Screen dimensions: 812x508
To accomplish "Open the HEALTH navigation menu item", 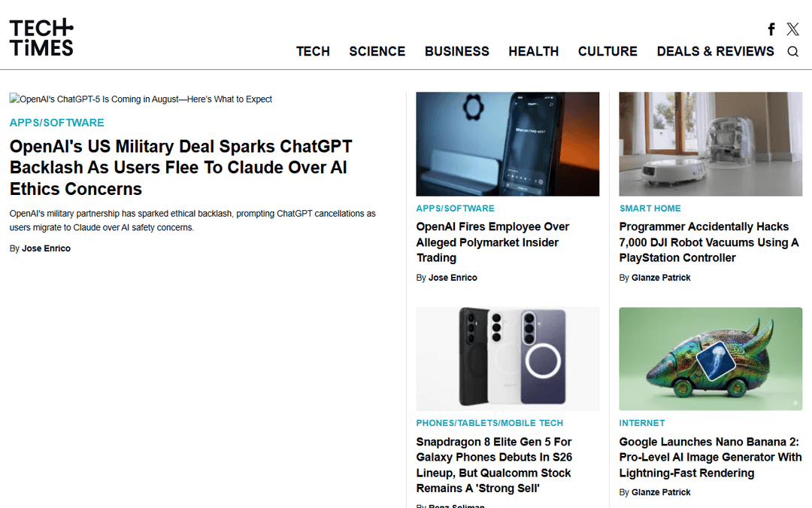I will coord(533,51).
